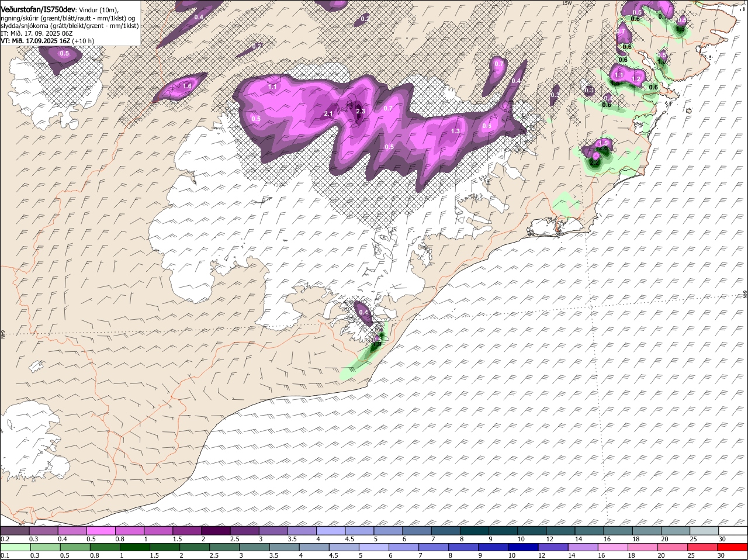The height and width of the screenshot is (560, 748).
Task: Pick upper legend dark purple swatch between 2 and 2.5
Action: pyautogui.click(x=216, y=531)
